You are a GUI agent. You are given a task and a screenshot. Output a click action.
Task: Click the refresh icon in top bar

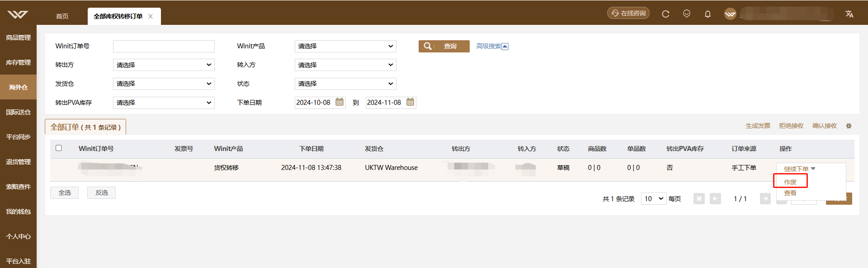pyautogui.click(x=665, y=14)
